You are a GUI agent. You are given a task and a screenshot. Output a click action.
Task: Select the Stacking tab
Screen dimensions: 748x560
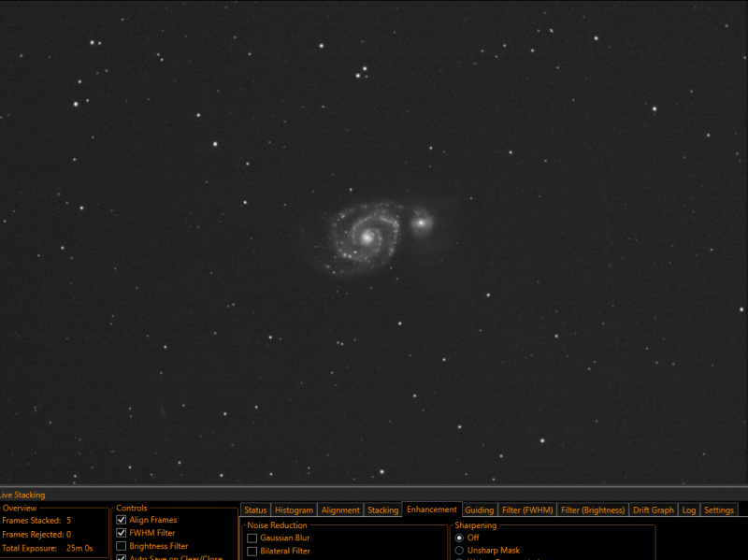[x=382, y=510]
